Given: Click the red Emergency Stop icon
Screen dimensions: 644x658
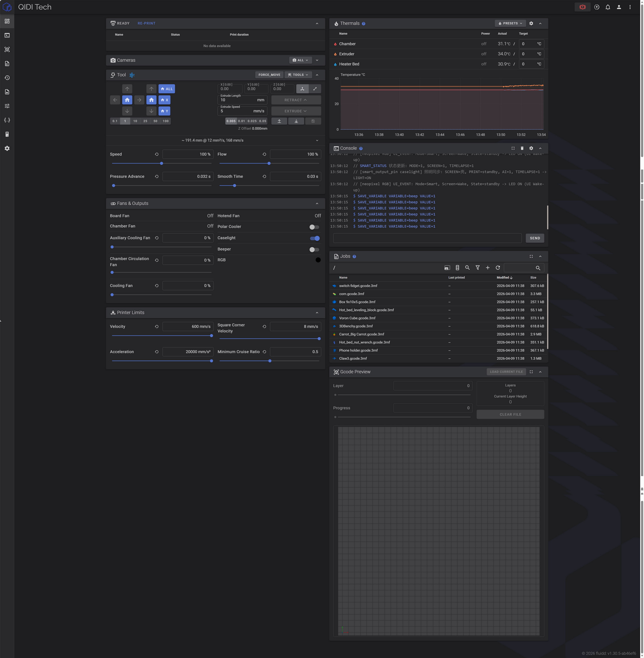Looking at the screenshot, I should tap(582, 7).
